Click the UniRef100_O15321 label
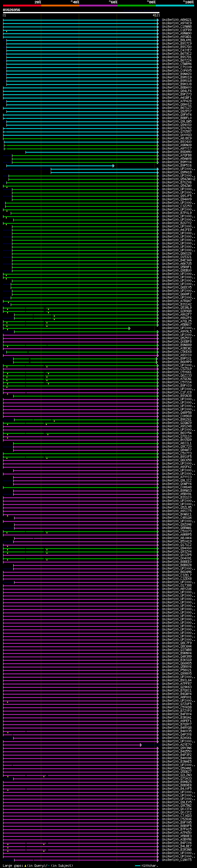 click(x=177, y=257)
